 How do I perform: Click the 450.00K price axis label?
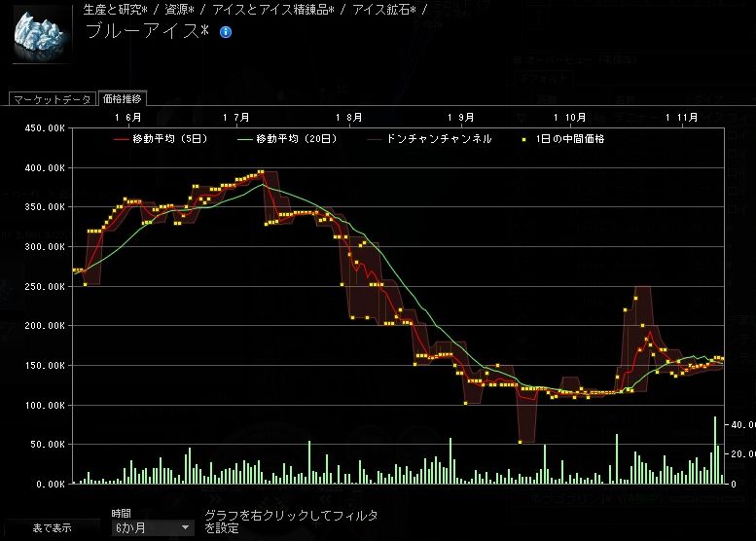[45, 128]
